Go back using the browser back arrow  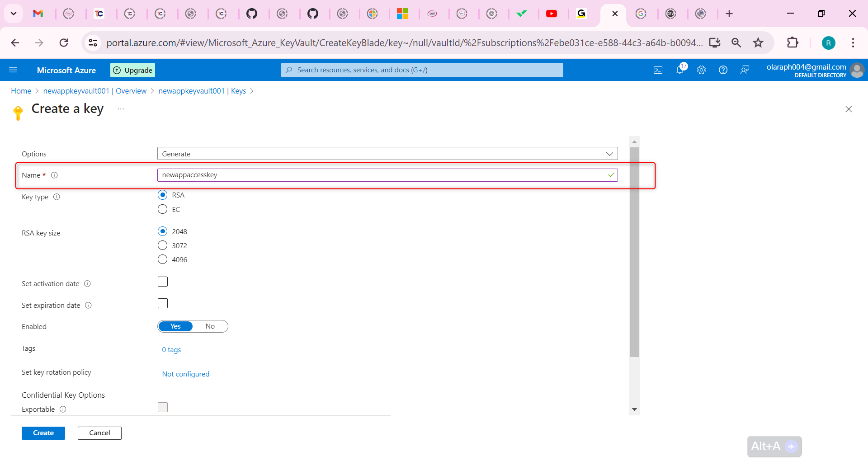(x=15, y=42)
